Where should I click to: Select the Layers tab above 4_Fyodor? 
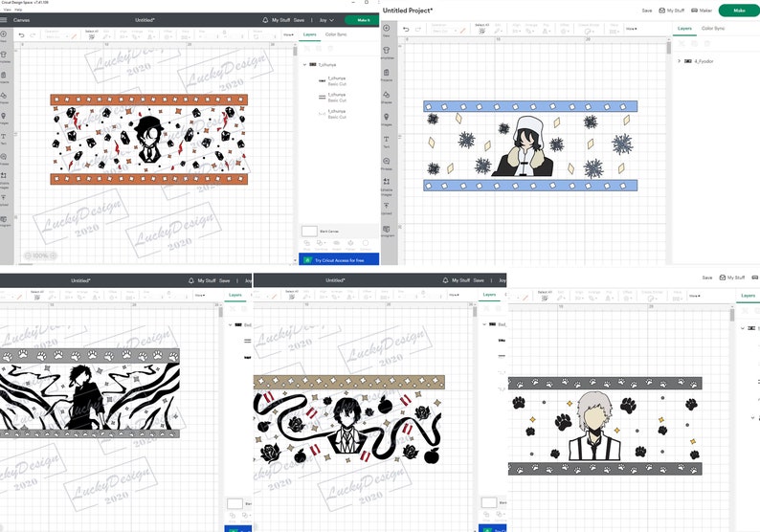(x=684, y=28)
